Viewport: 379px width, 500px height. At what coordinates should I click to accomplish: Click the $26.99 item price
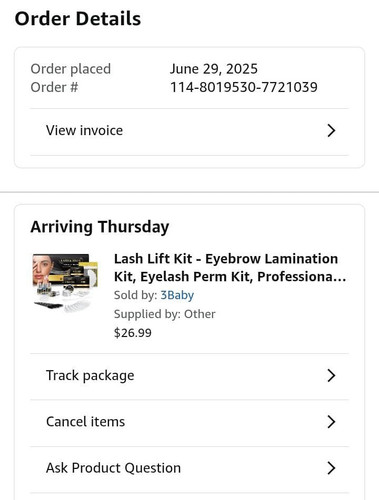click(133, 333)
